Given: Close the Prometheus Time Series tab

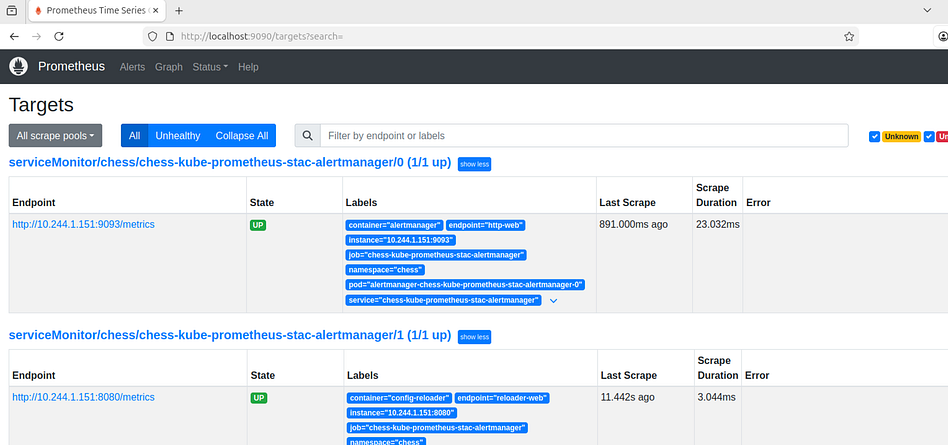Looking at the screenshot, I should (155, 11).
